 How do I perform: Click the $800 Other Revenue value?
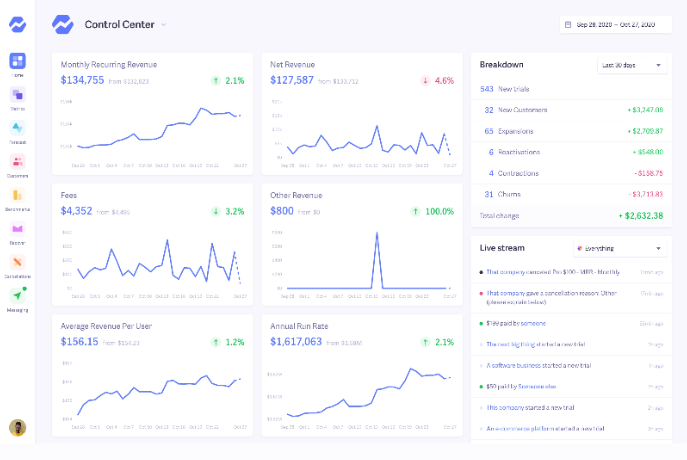click(x=282, y=211)
